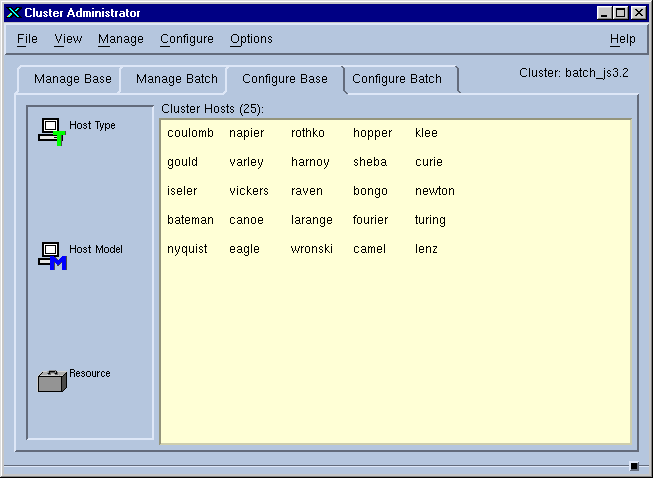Image resolution: width=653 pixels, height=478 pixels.
Task: Select the Host Model computer icon
Action: click(x=52, y=256)
